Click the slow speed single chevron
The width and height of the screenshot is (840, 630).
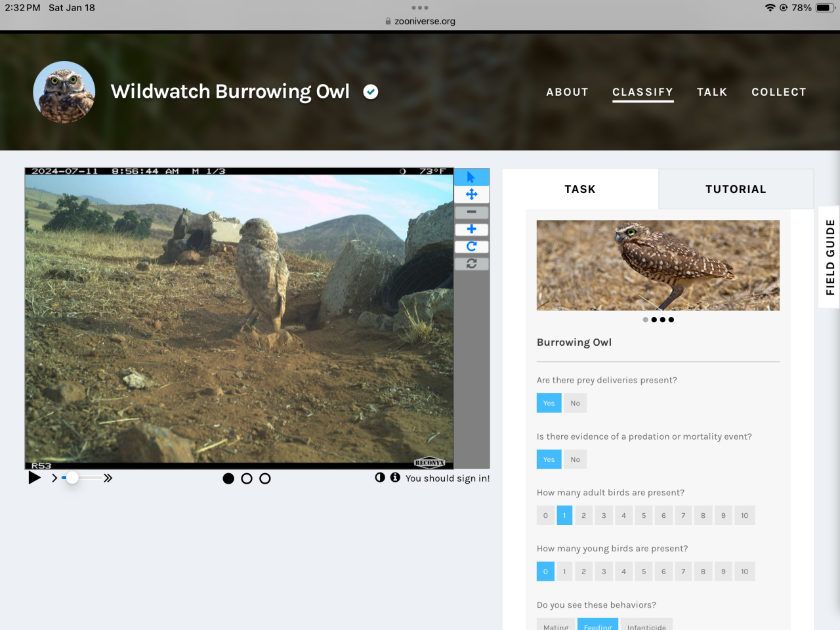54,478
